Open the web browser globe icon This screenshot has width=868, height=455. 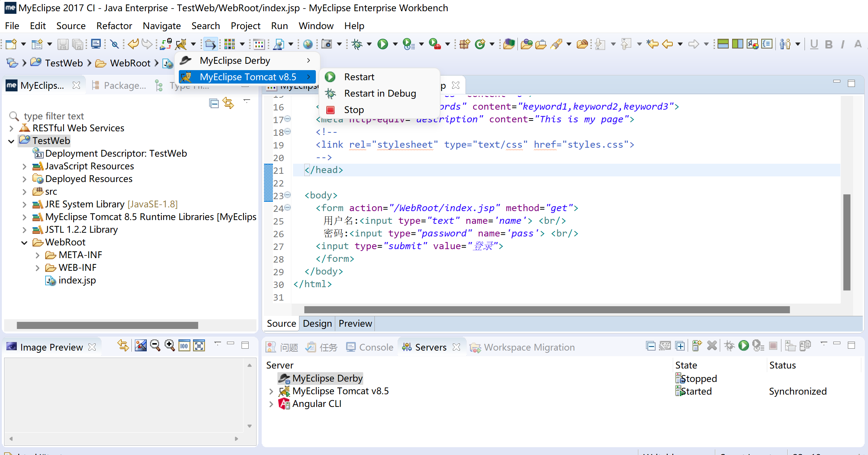click(308, 44)
